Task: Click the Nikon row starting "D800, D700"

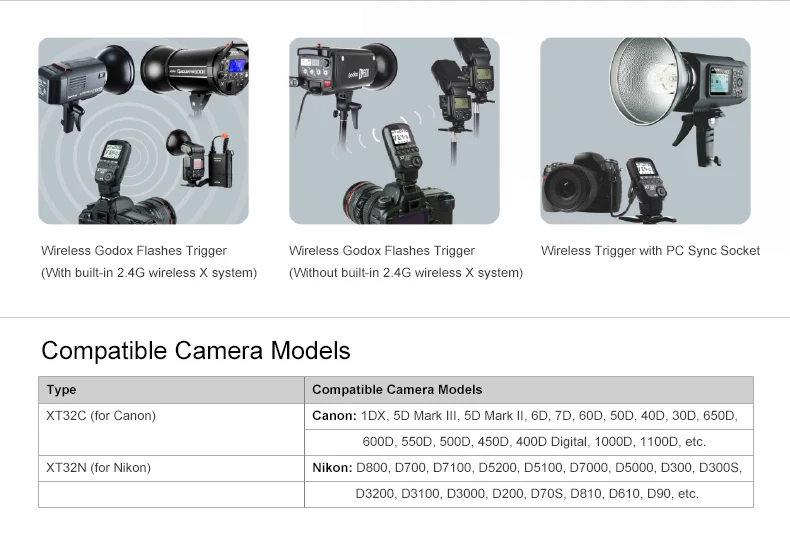Action: pyautogui.click(x=529, y=468)
